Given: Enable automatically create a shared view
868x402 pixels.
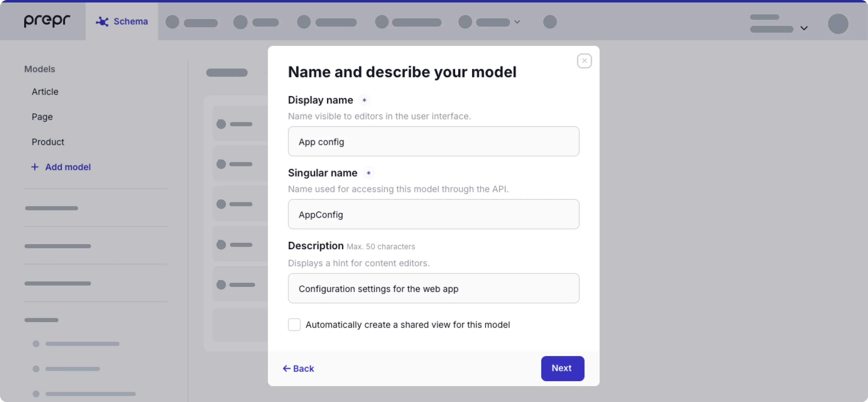Looking at the screenshot, I should [294, 324].
